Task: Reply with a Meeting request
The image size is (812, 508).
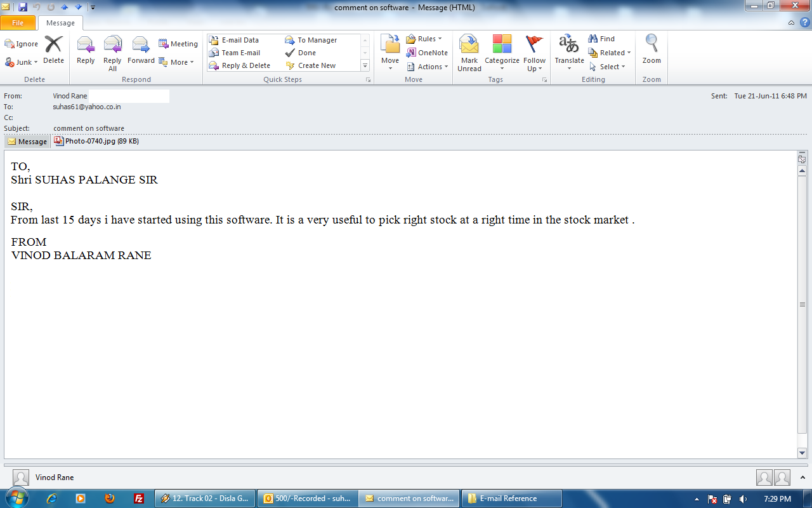Action: (178, 44)
